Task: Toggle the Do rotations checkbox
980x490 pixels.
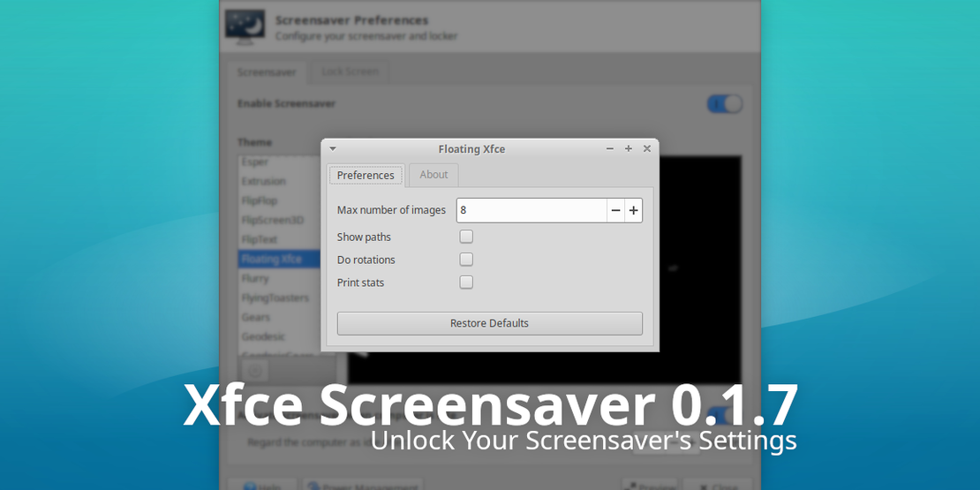Action: pyautogui.click(x=466, y=260)
